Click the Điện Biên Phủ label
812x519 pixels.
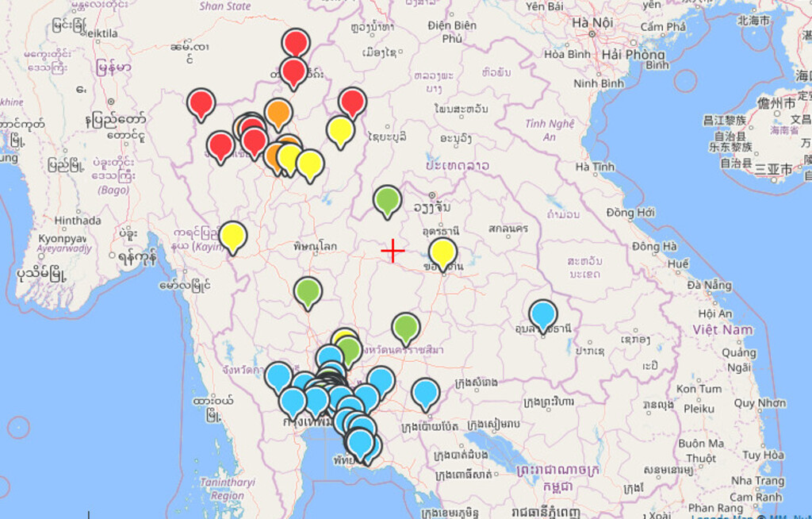click(x=452, y=32)
